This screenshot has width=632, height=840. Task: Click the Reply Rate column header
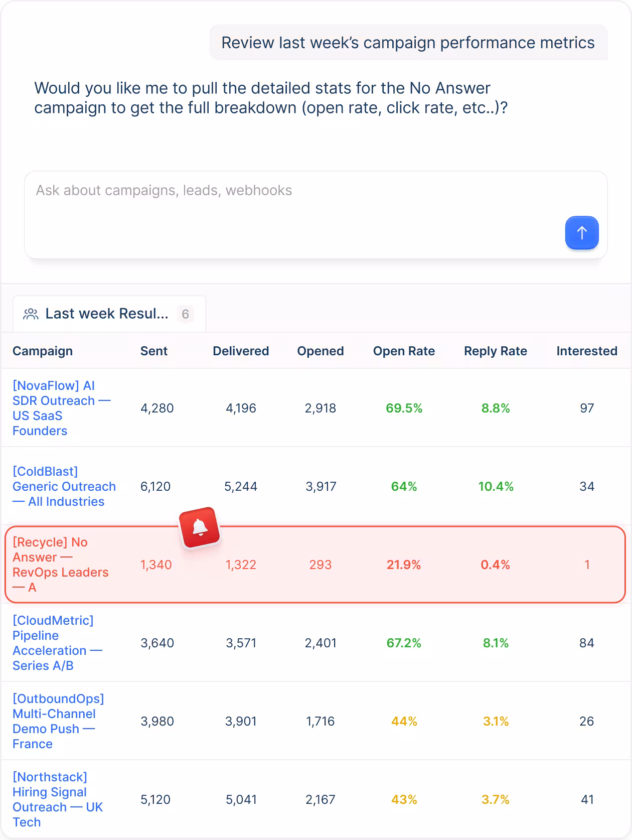496,351
